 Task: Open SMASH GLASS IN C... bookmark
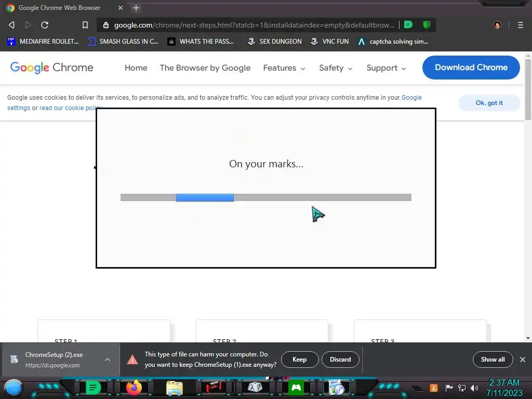point(123,42)
